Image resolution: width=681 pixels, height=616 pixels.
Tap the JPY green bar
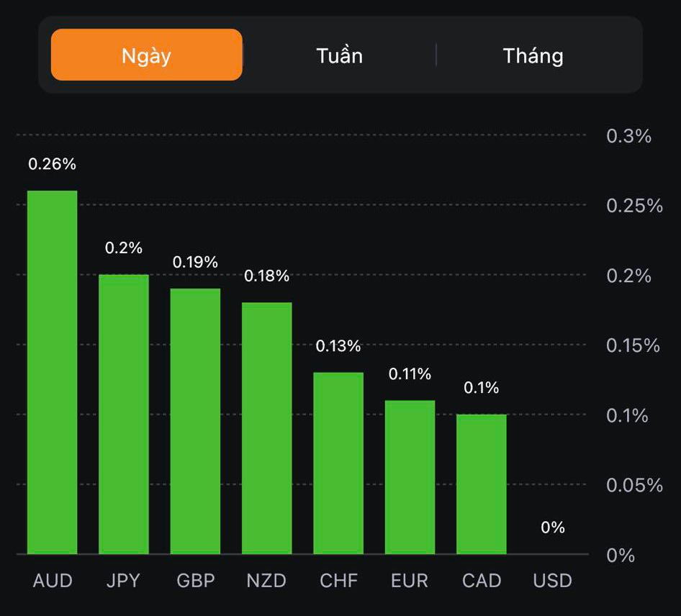(124, 414)
